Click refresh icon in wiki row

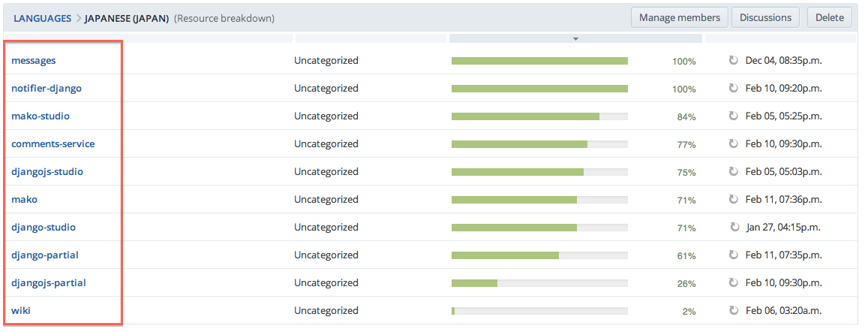(733, 311)
